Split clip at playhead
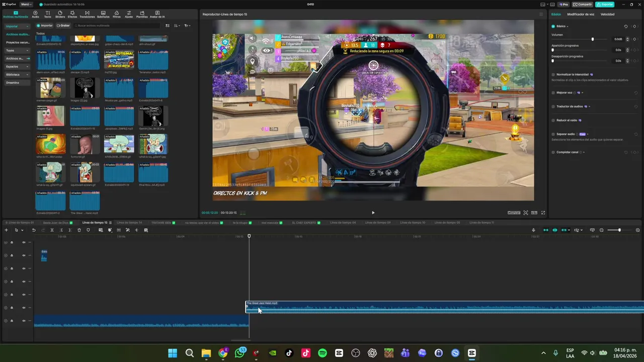 (x=52, y=230)
